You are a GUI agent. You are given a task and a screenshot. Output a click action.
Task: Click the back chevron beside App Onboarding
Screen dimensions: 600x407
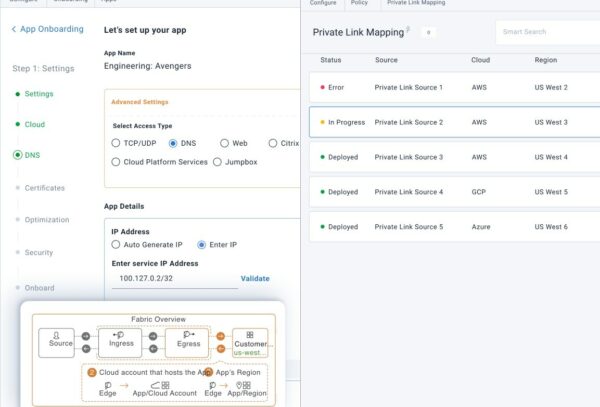[14, 29]
